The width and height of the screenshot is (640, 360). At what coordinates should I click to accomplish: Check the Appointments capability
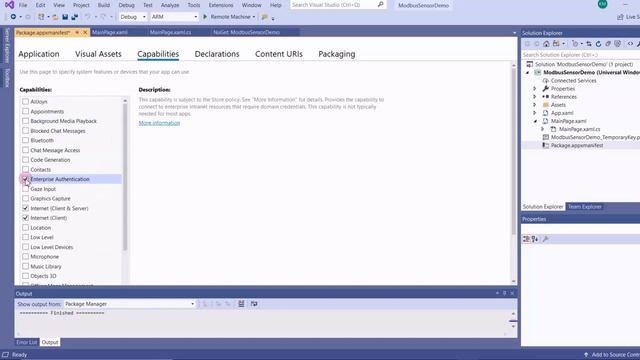tap(25, 111)
